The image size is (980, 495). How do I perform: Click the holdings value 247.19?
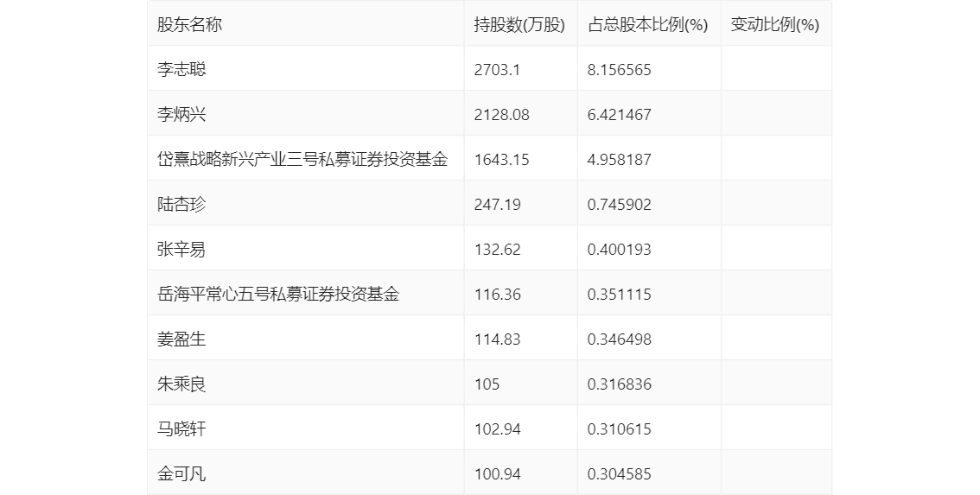point(498,205)
